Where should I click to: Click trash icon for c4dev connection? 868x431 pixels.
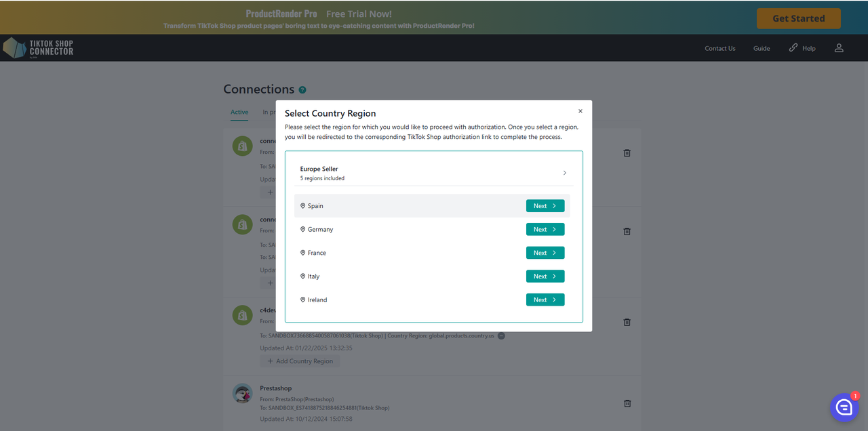click(x=627, y=322)
